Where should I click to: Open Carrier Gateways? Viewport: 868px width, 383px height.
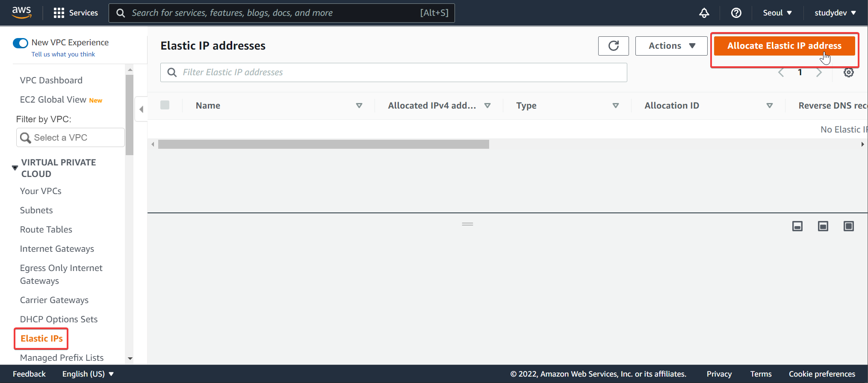pos(54,300)
